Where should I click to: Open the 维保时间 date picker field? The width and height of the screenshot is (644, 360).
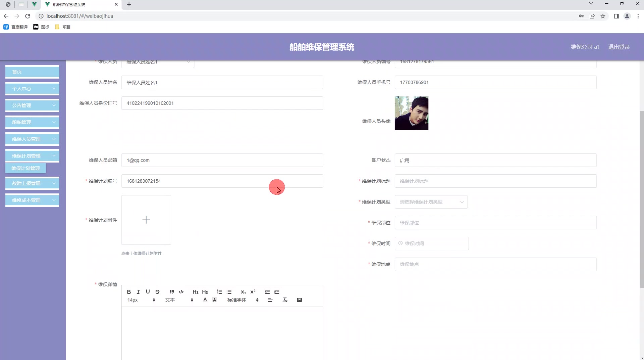pyautogui.click(x=431, y=243)
